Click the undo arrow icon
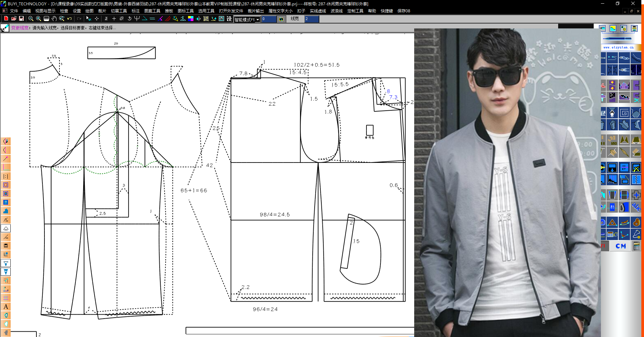The height and width of the screenshot is (337, 644). tap(69, 19)
